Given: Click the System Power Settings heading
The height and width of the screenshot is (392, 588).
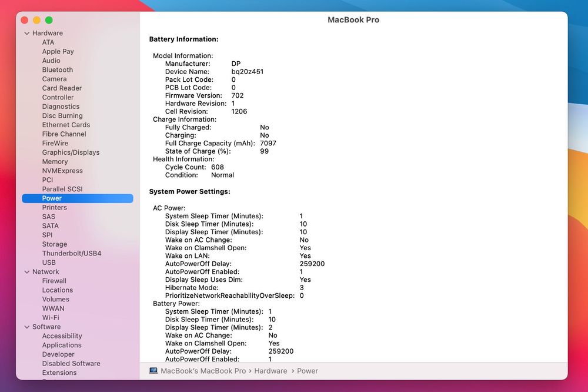Looking at the screenshot, I should pyautogui.click(x=190, y=191).
